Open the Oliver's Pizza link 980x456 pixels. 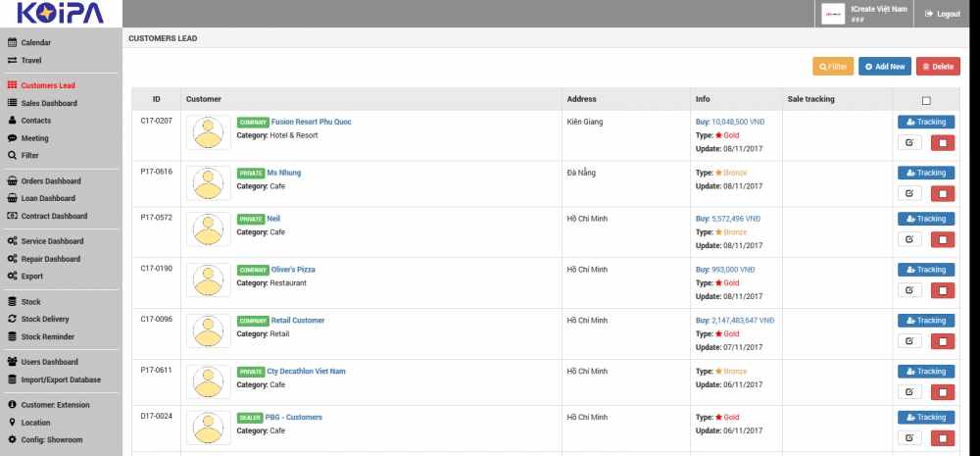293,270
